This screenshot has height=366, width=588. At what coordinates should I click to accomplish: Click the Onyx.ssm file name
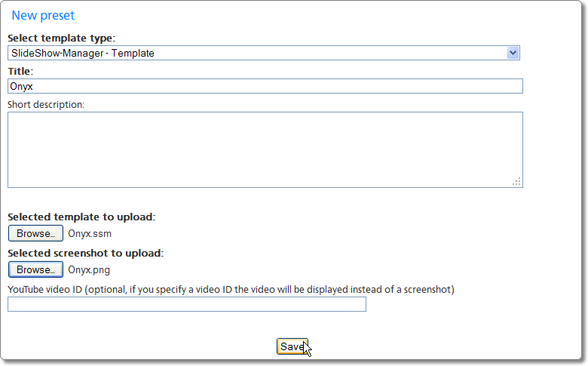pos(90,234)
